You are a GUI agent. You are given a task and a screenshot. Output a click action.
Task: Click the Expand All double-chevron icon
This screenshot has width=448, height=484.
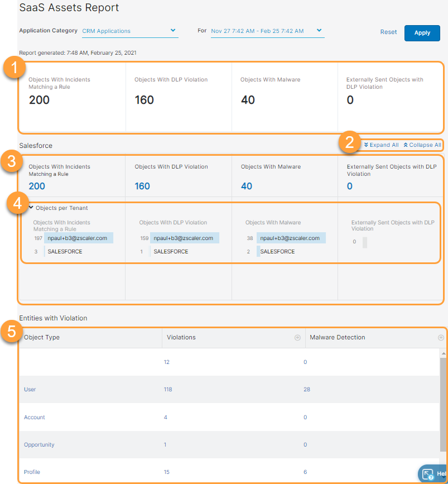(x=365, y=145)
